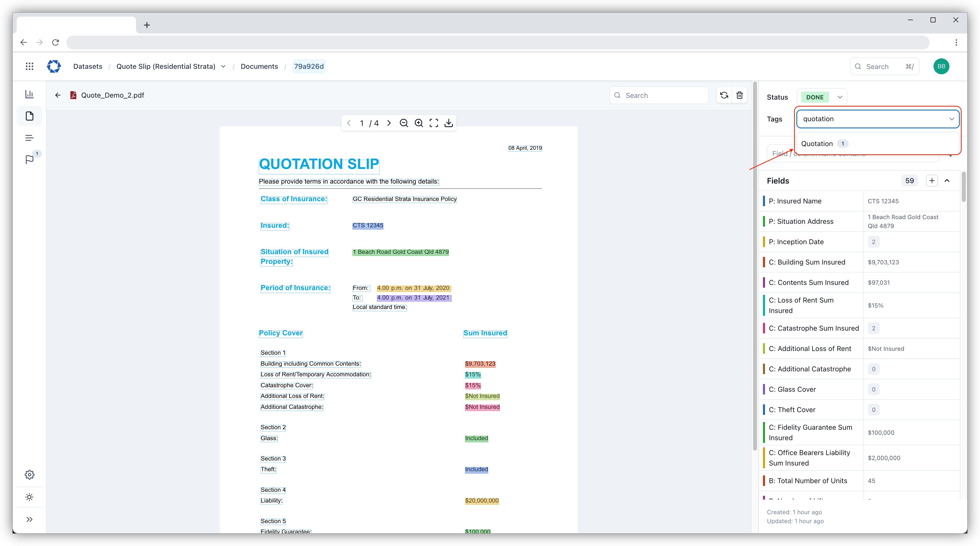The image size is (980, 546).
Task: Collapse the Fields section chevron
Action: [x=947, y=181]
